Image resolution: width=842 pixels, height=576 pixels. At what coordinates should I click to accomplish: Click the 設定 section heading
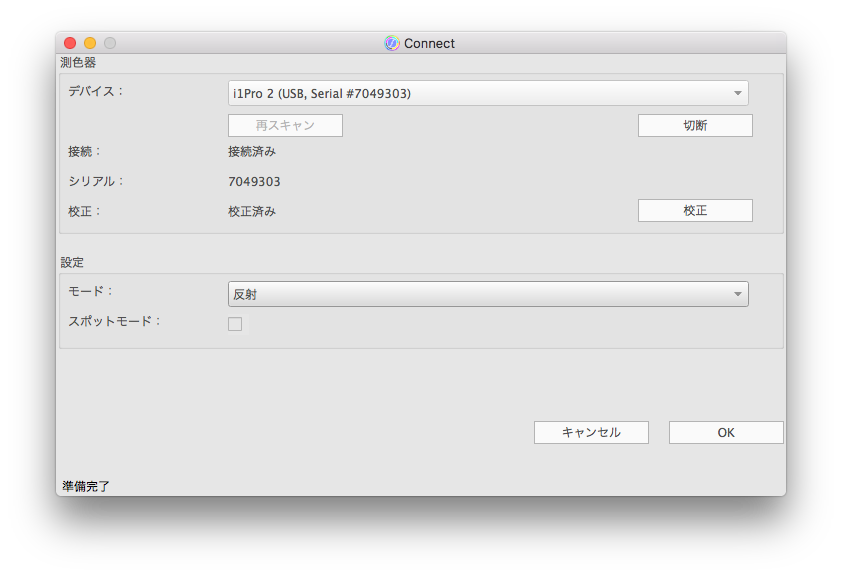pos(72,263)
